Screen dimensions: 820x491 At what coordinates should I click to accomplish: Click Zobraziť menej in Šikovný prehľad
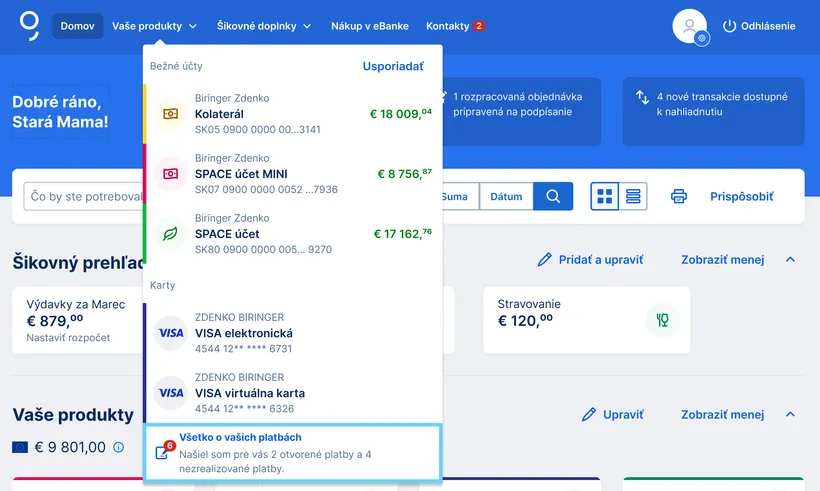(722, 259)
